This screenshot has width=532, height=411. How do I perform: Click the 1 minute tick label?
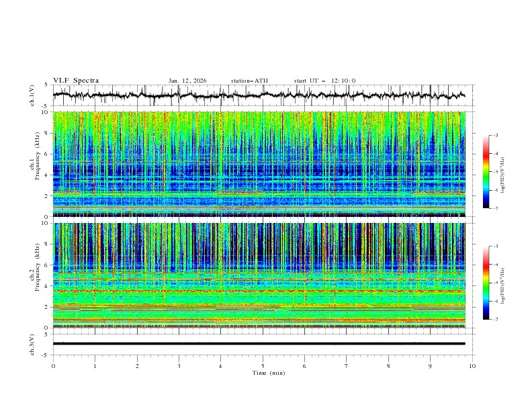95,366
